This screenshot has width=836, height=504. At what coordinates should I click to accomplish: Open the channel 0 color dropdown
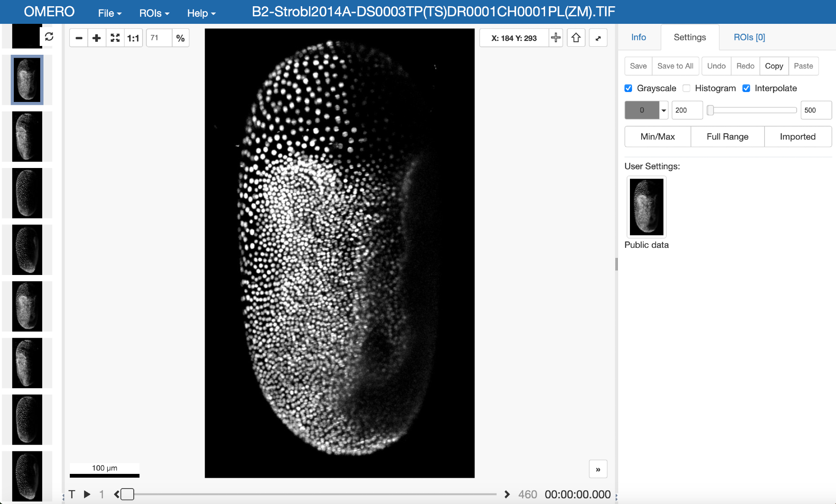tap(663, 110)
